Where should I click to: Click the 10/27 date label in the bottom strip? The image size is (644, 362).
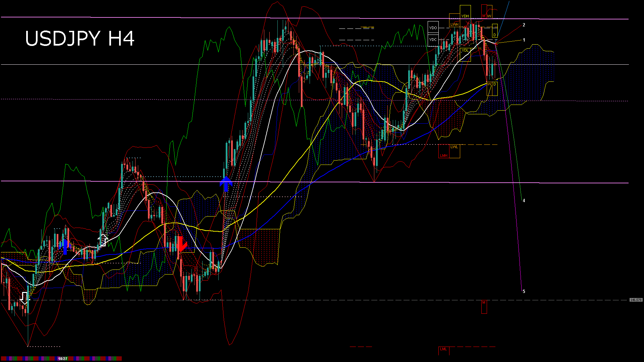click(x=62, y=358)
